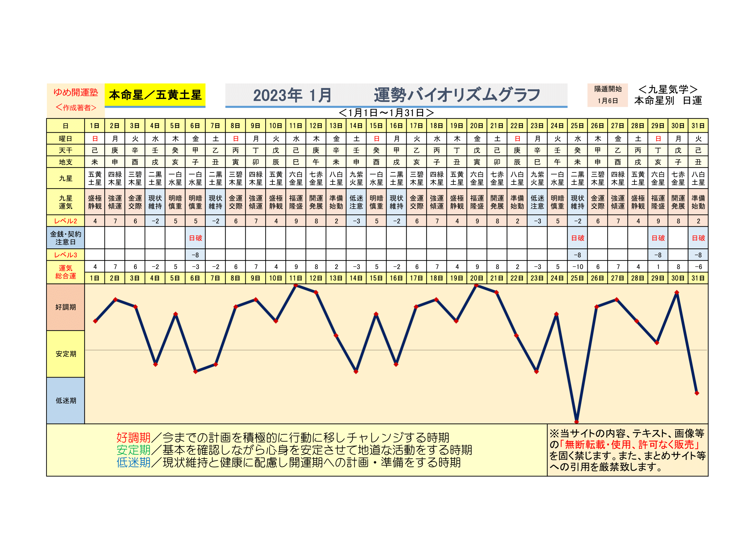Click the 日破 cell under 25日
Image resolution: width=756 pixels, height=535 pixels.
pos(577,238)
